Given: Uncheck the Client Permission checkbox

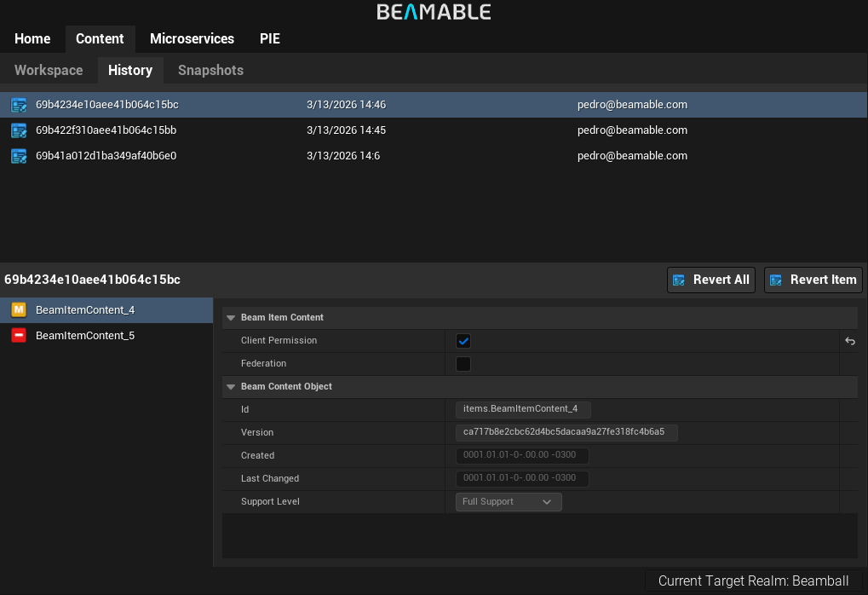Looking at the screenshot, I should coord(463,341).
